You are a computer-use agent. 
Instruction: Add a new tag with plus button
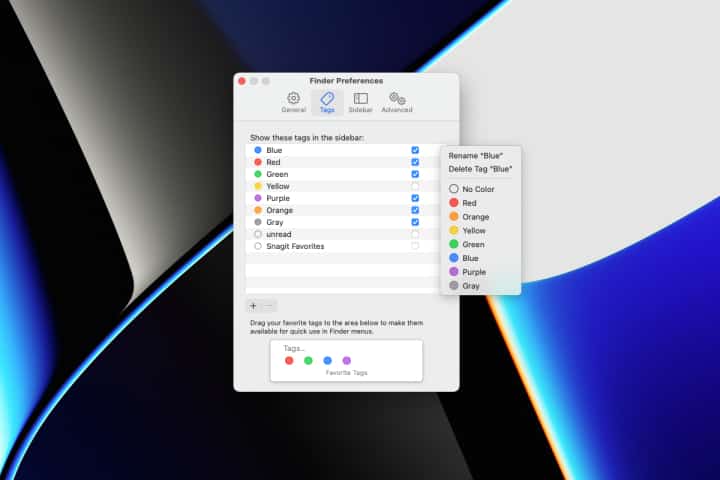pyautogui.click(x=253, y=306)
